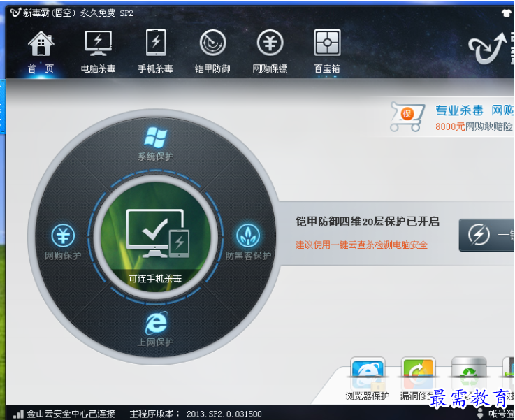
Task: Click the 可连手机杀毒 label
Action: [155, 279]
